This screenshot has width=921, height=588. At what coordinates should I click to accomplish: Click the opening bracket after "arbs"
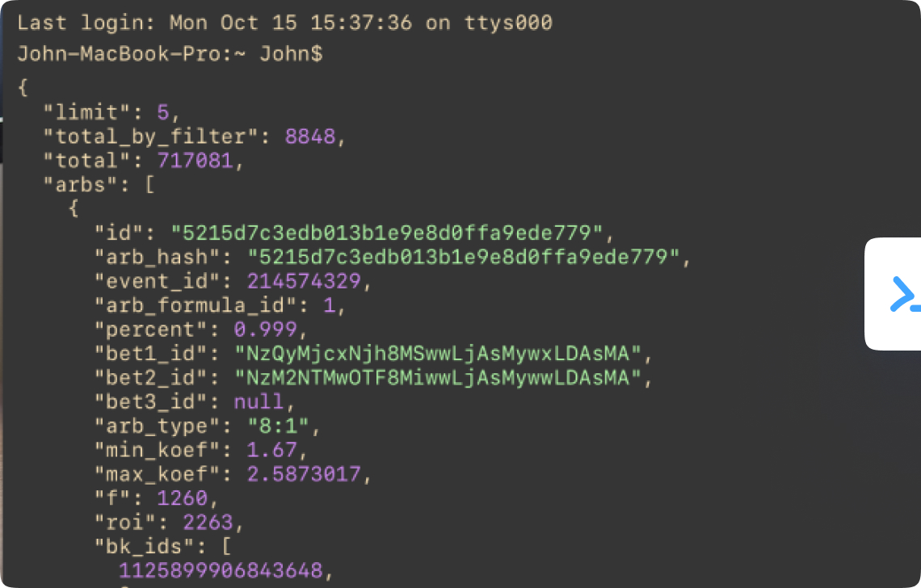[x=149, y=185]
